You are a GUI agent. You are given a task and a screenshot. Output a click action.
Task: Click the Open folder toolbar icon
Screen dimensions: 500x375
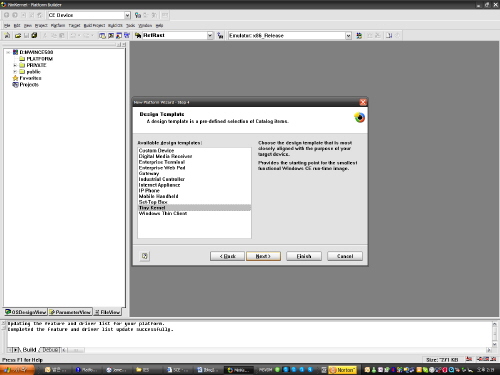coord(18,35)
